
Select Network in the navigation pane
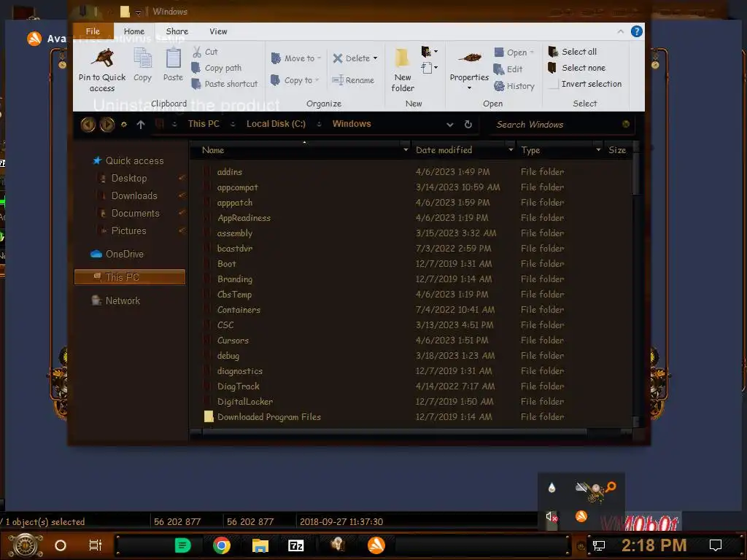point(116,301)
